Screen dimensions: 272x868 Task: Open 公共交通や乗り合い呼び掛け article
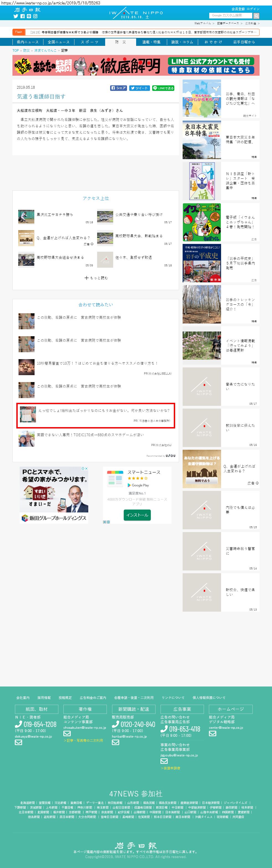(139, 215)
